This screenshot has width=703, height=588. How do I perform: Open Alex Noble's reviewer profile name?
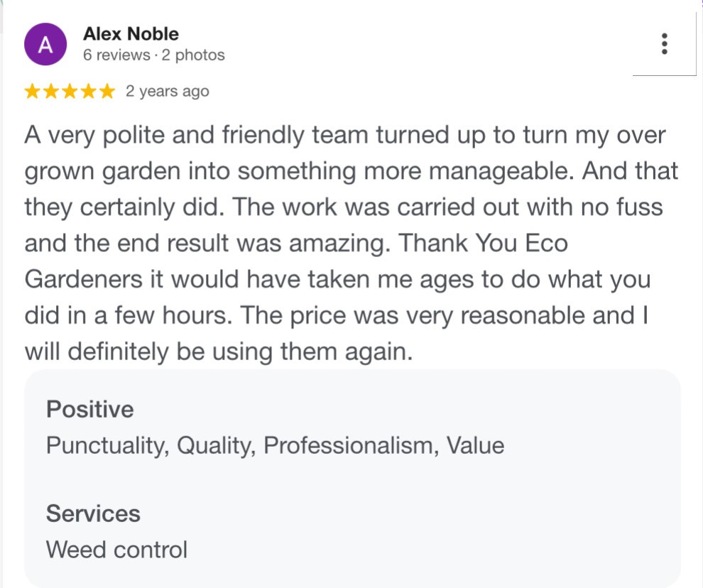coord(131,34)
